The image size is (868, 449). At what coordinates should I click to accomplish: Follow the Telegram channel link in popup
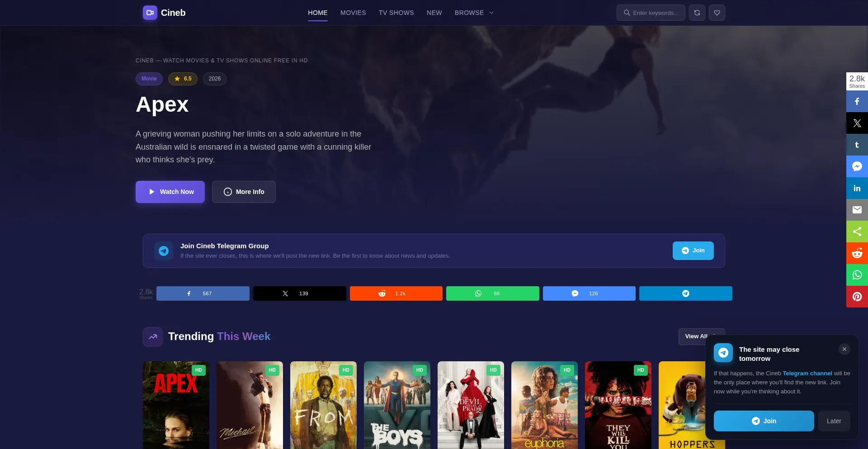807,373
